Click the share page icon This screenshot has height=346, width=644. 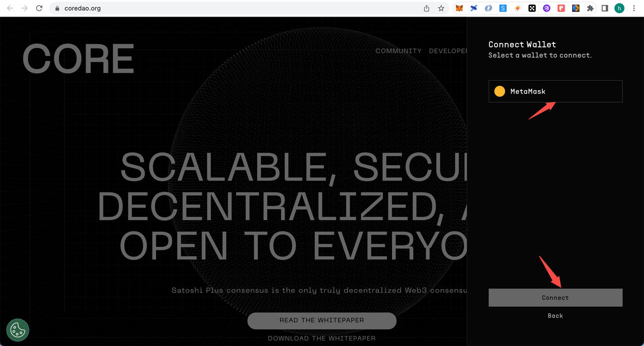[427, 8]
